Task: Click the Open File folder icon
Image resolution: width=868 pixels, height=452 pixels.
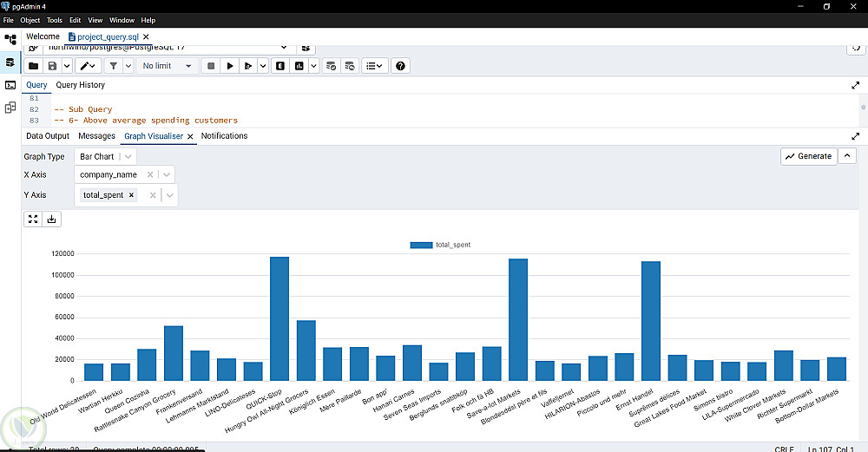Action: click(33, 66)
